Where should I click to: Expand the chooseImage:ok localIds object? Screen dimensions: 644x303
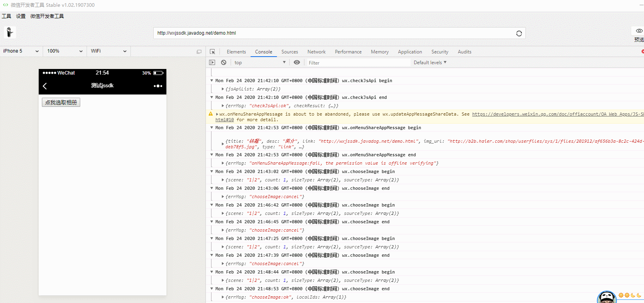coord(223,297)
